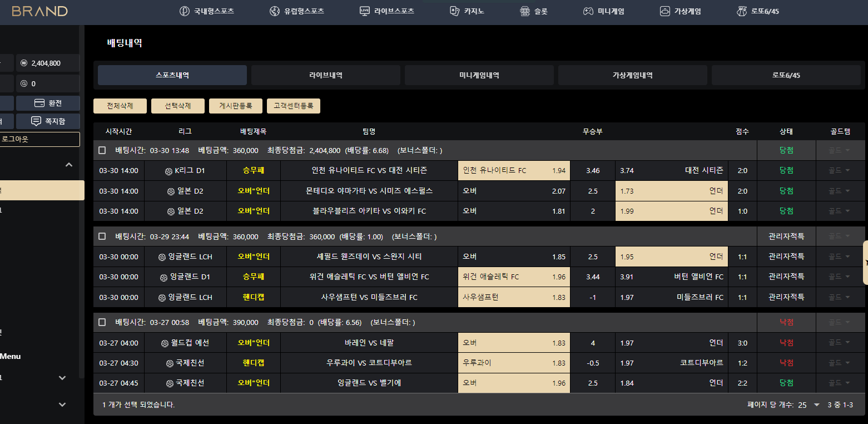
Task: Open the 국내형스포츠 section from the top bar
Action: click(207, 11)
